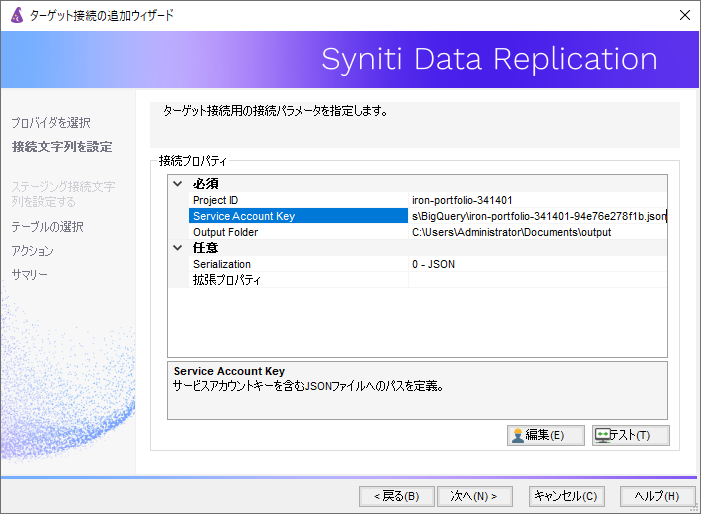Edit the Project ID value field

click(537, 200)
